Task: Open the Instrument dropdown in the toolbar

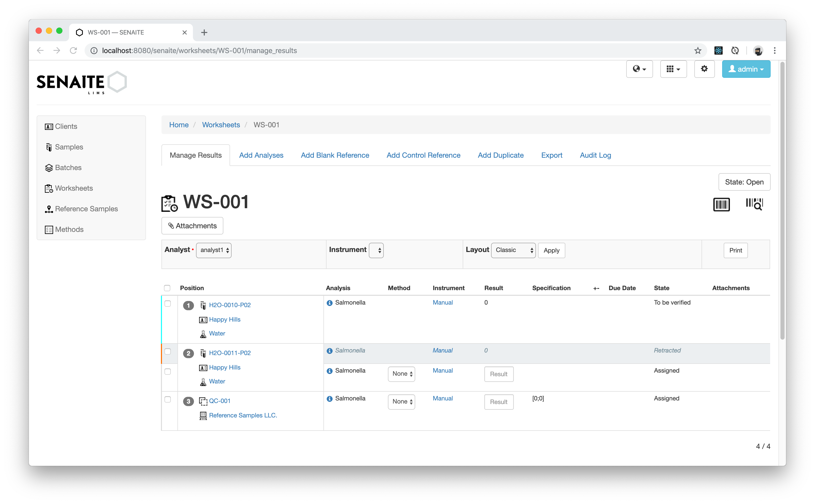Action: coord(376,250)
